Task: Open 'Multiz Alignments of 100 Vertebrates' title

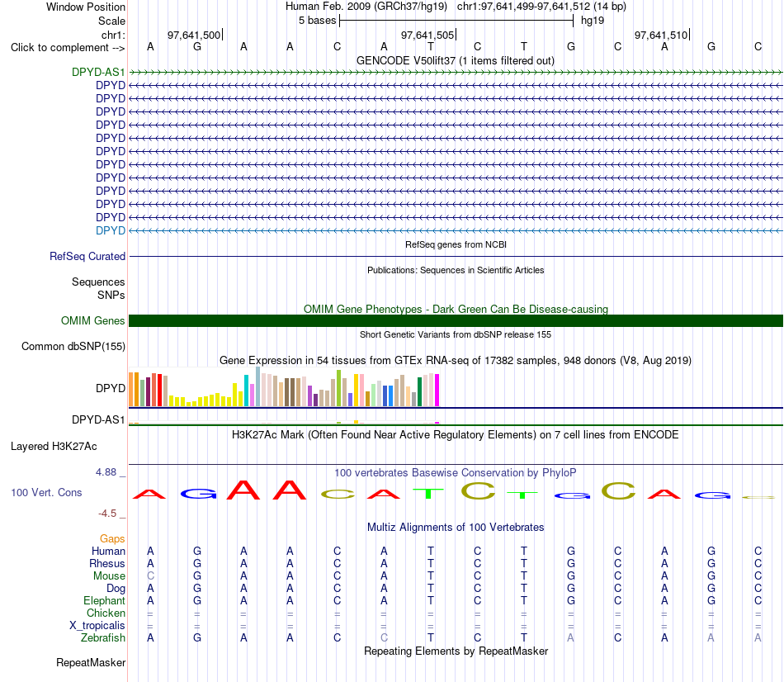Action: click(x=456, y=528)
